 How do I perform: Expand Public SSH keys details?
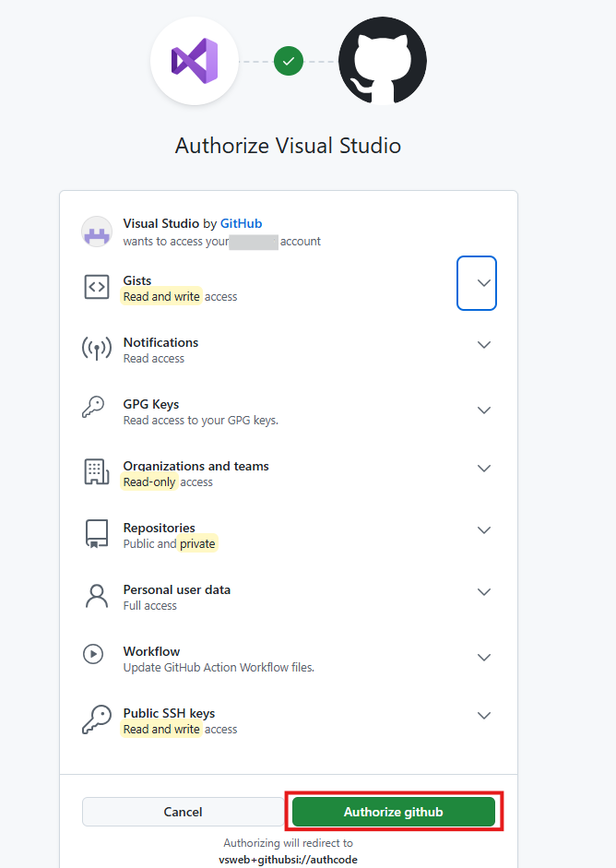tap(484, 716)
